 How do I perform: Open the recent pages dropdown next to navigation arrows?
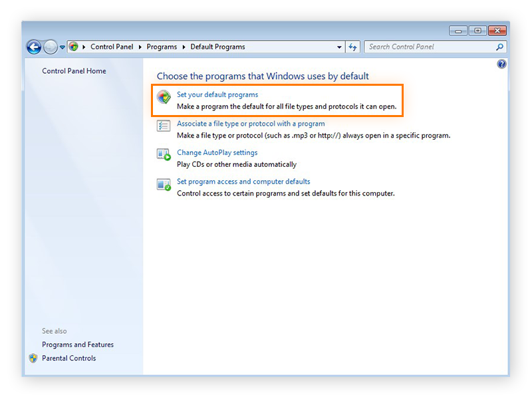[62, 47]
